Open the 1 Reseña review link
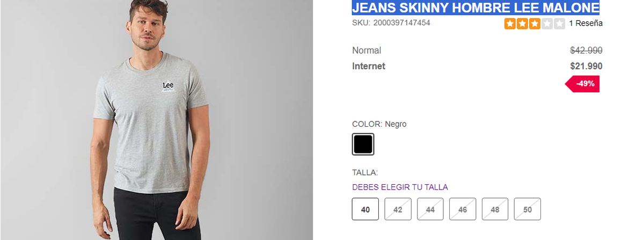The width and height of the screenshot is (644, 240). 586,24
